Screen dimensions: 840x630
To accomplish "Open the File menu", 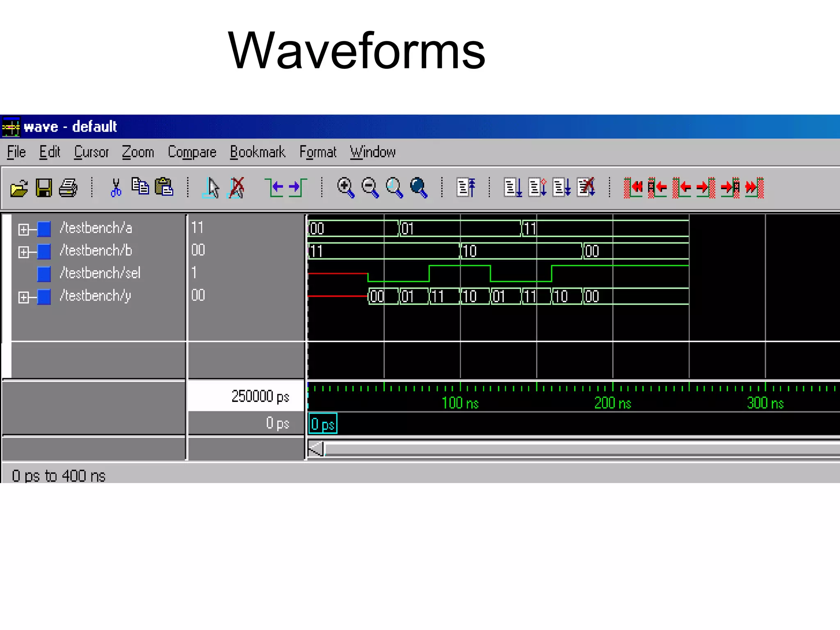I will (x=16, y=152).
